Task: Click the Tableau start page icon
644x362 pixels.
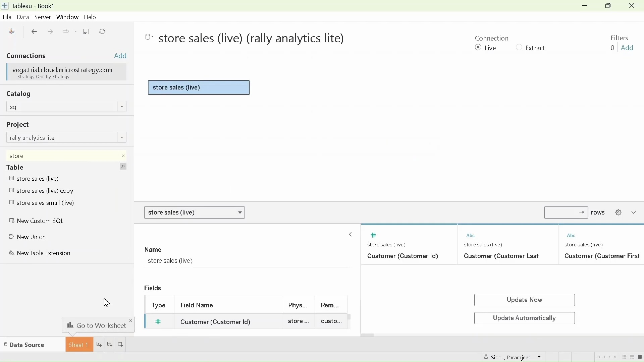Action: (x=12, y=32)
